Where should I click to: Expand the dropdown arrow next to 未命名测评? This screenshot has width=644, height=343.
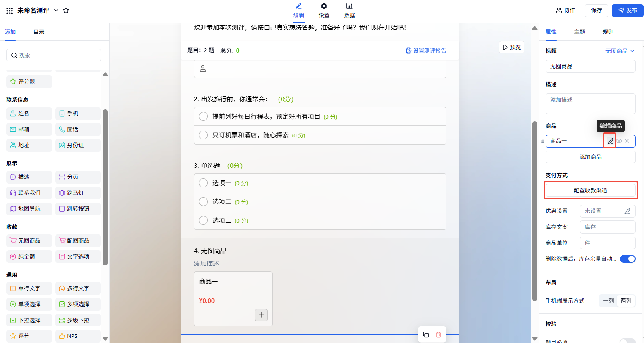click(x=56, y=10)
